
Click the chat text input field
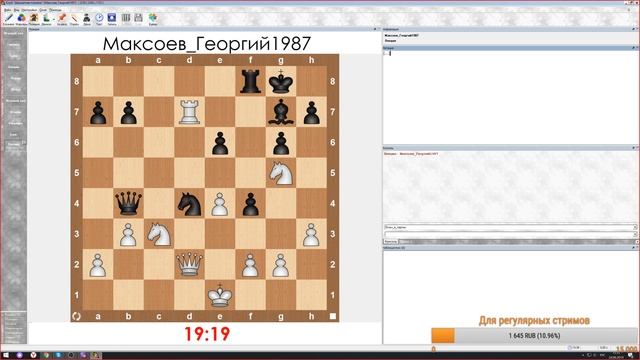(x=510, y=234)
